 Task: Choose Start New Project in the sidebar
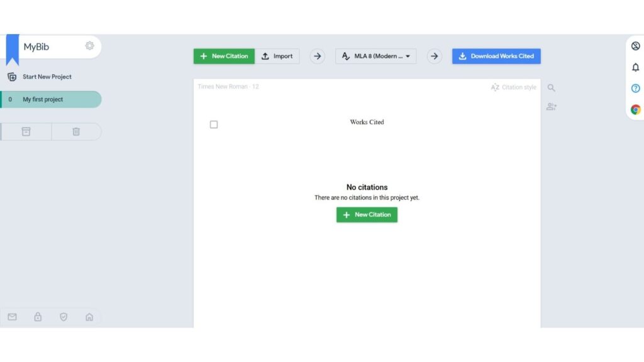47,77
